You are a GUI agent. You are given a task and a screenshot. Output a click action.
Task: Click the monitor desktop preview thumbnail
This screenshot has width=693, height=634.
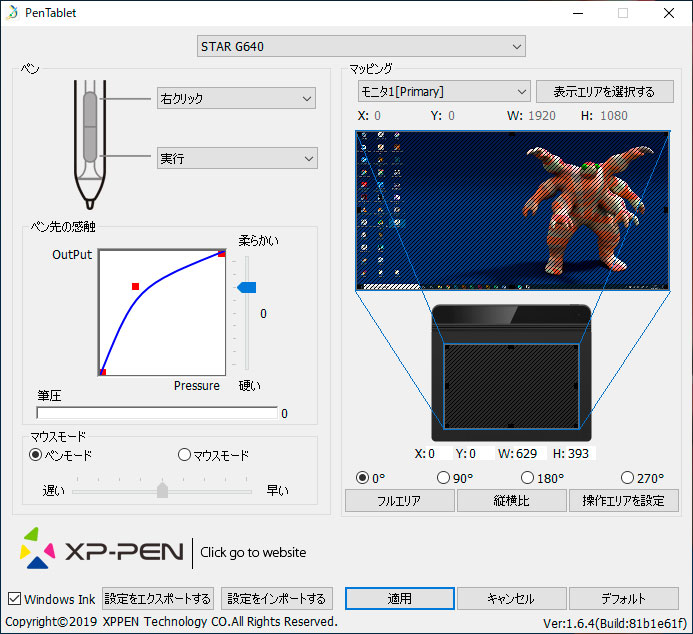pyautogui.click(x=513, y=210)
